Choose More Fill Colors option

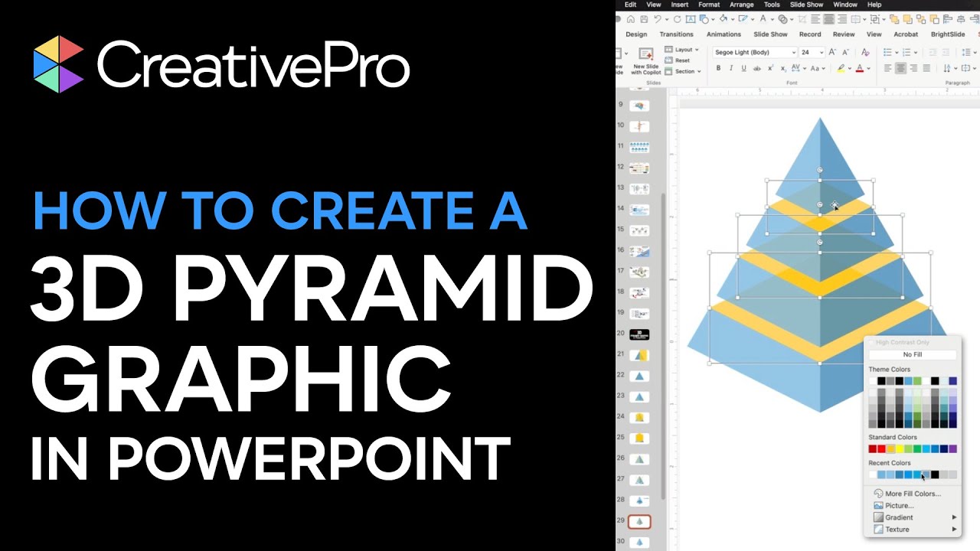(x=908, y=494)
